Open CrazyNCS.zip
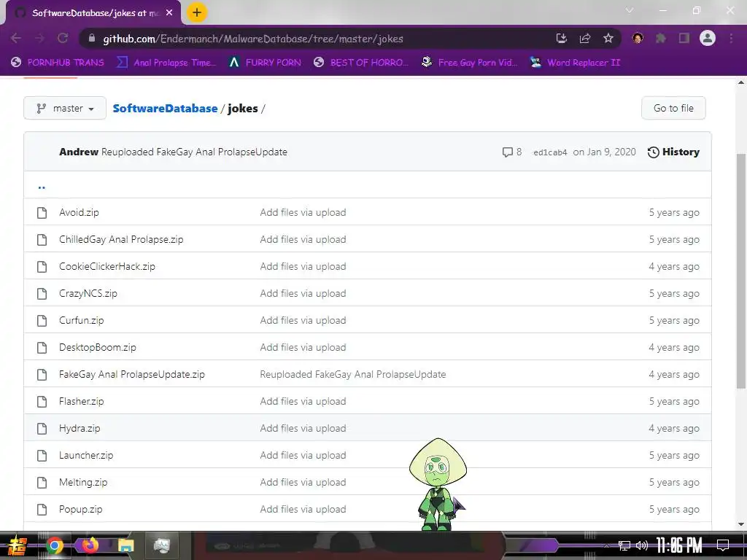This screenshot has height=560, width=747. click(88, 293)
